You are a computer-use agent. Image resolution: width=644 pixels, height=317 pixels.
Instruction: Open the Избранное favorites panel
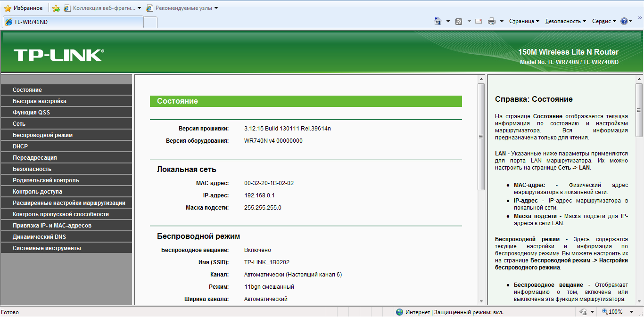pos(23,8)
